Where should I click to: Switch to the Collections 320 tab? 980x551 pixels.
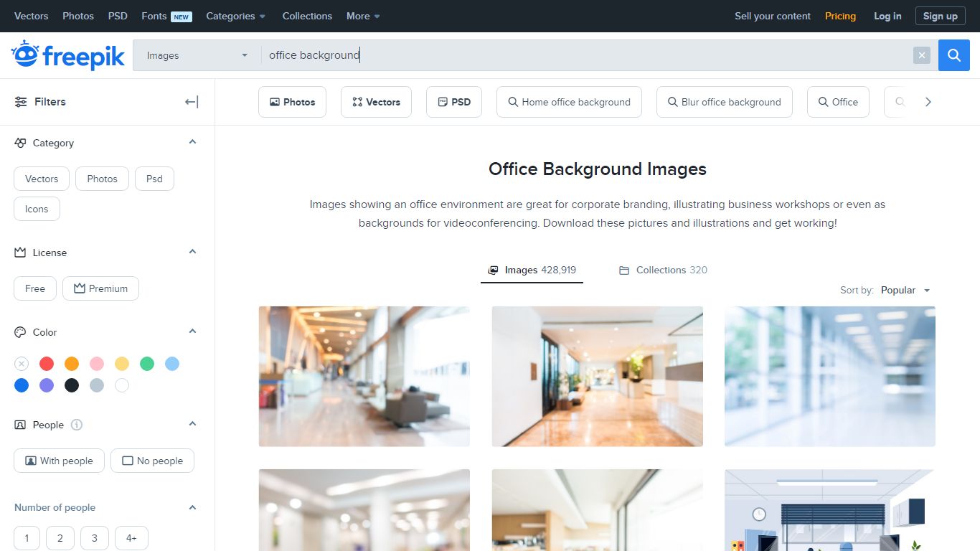pyautogui.click(x=663, y=270)
